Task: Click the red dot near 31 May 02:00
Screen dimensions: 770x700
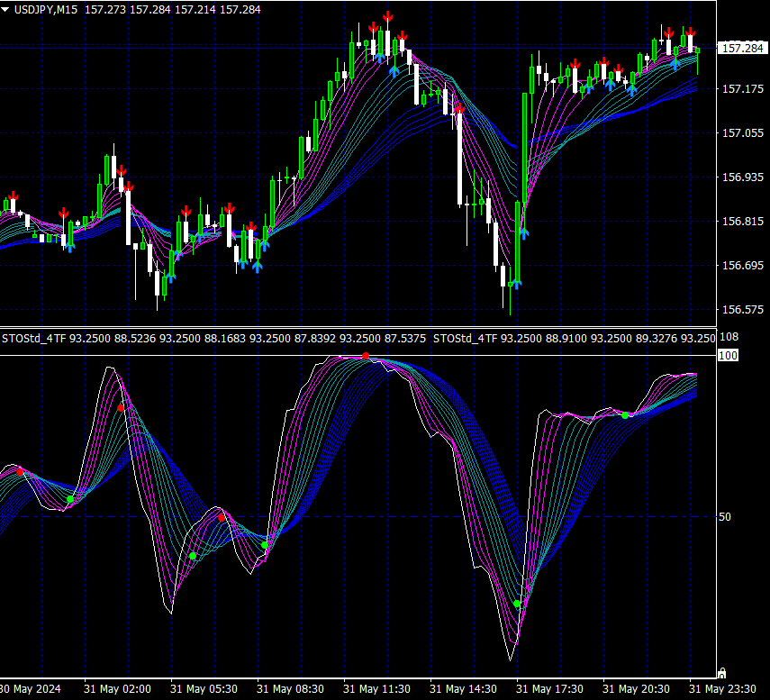Action: [x=122, y=408]
